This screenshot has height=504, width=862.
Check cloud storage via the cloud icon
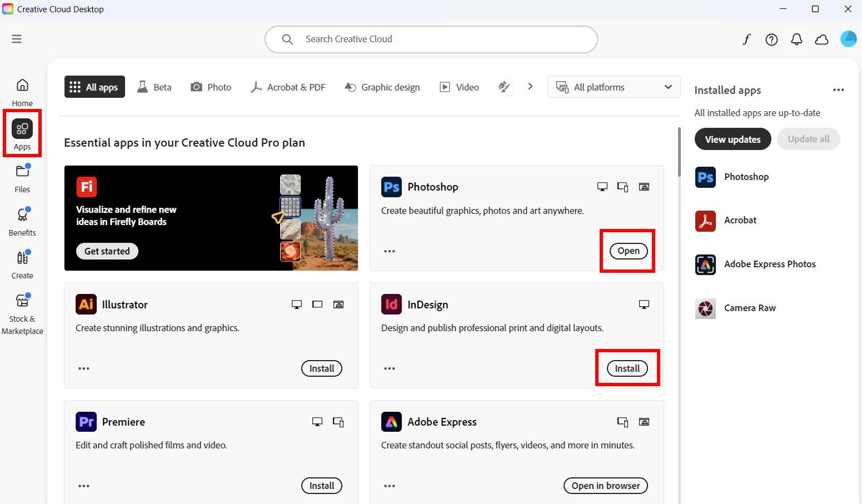pyautogui.click(x=821, y=39)
